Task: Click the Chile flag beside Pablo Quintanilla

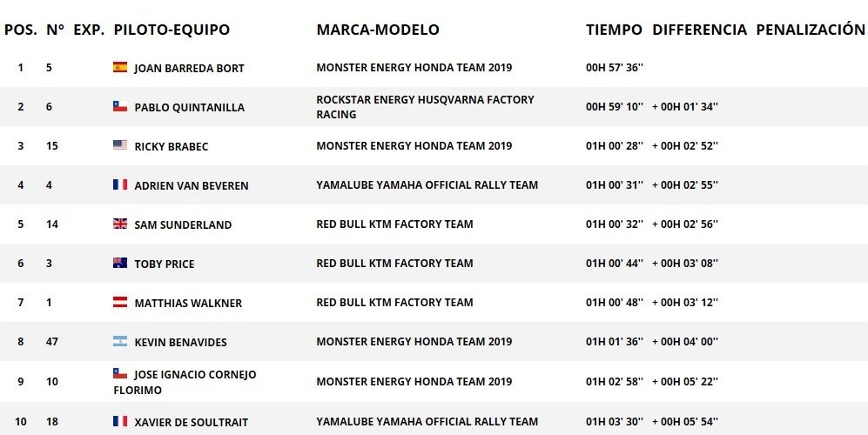Action: tap(120, 106)
